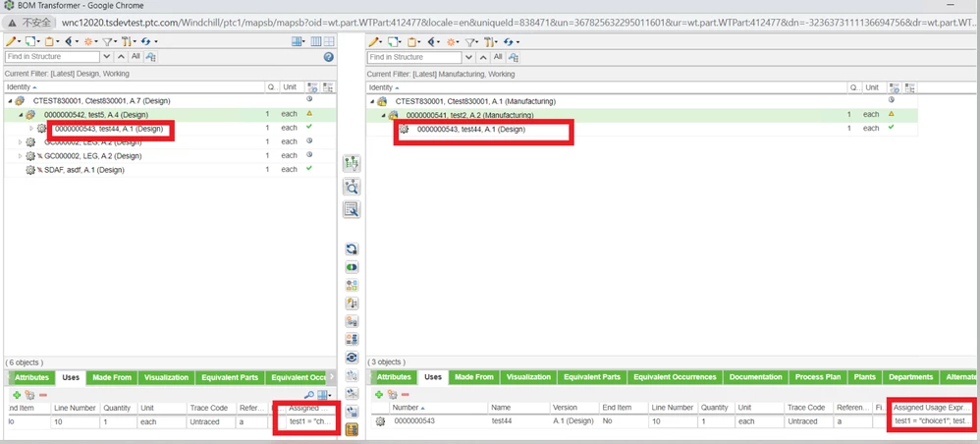Click the advanced find icon in right search bar
980x444 pixels.
pos(514,57)
